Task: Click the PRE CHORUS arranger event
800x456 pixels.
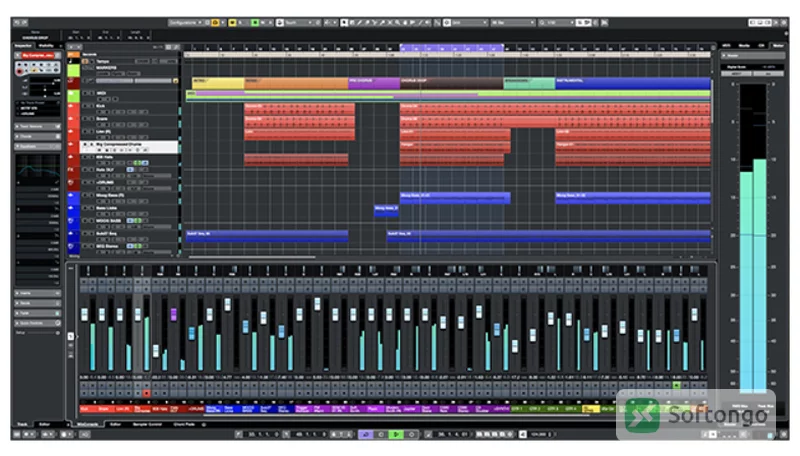Action: tap(374, 83)
